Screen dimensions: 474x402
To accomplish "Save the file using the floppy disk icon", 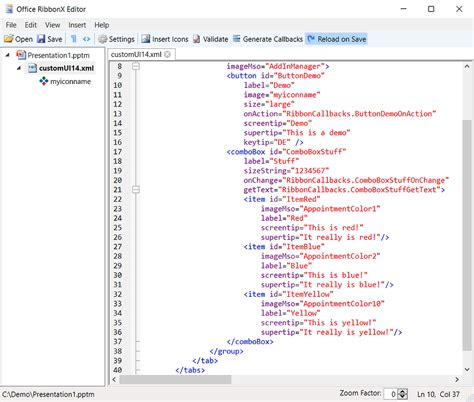I will 41,39.
